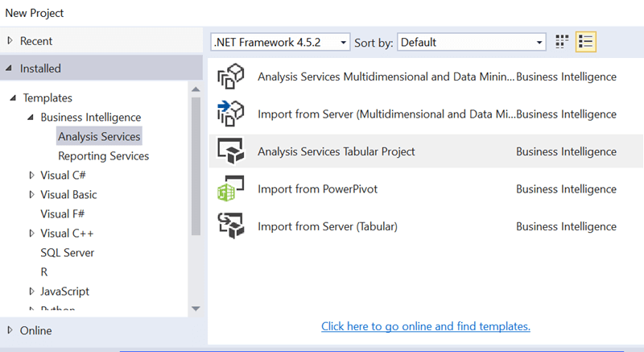Choose Import from Server (Tabular) template
This screenshot has height=352, width=644.
[x=426, y=226]
